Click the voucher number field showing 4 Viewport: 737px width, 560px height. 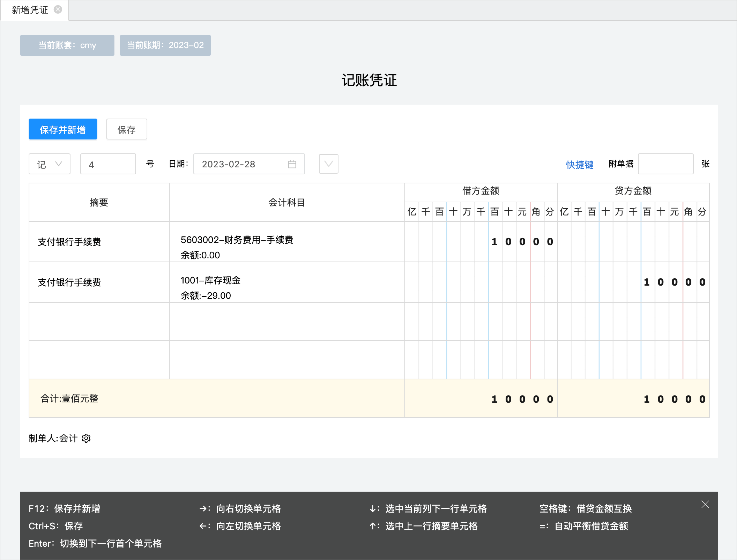click(x=108, y=164)
